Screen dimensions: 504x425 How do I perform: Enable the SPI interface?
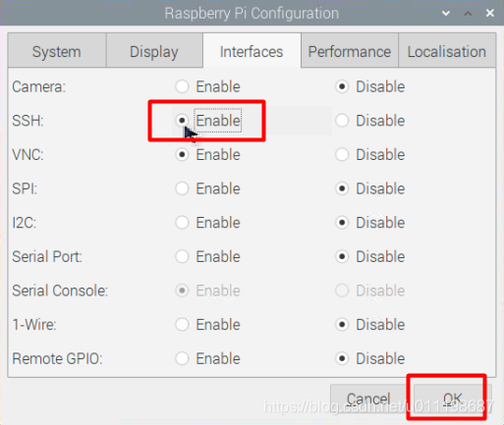tap(182, 188)
